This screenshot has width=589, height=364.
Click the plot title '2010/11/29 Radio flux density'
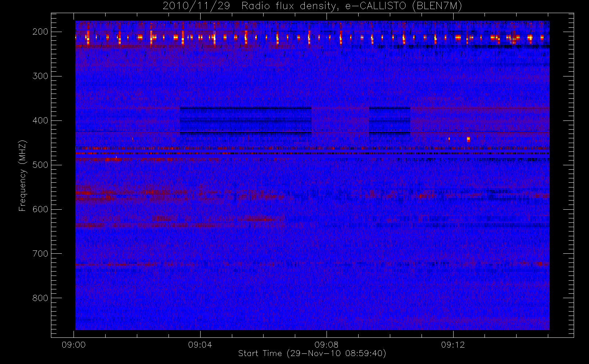tap(312, 6)
